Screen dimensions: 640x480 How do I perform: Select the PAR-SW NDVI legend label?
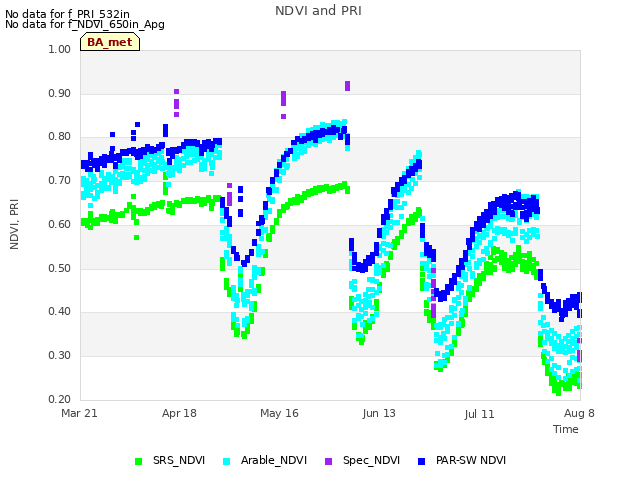[471, 460]
